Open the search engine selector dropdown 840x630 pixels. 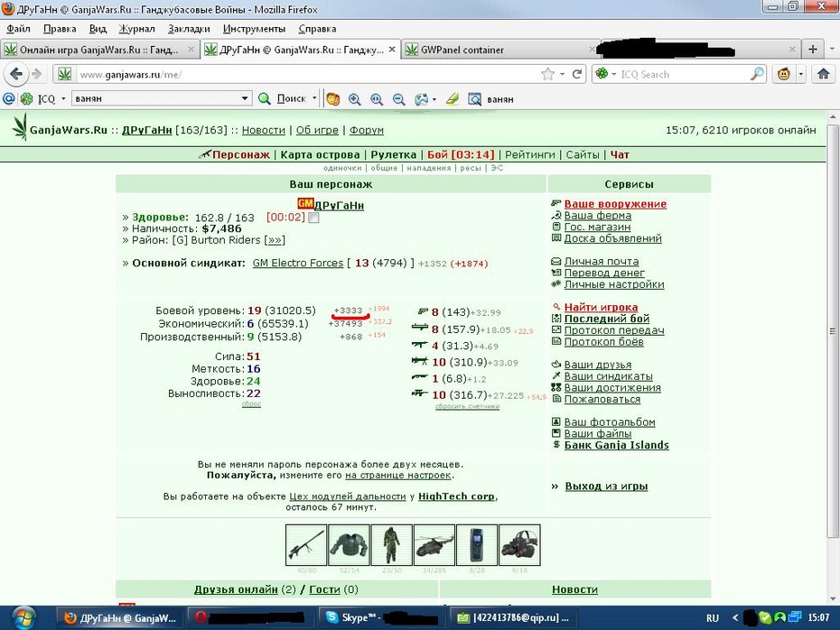[614, 74]
